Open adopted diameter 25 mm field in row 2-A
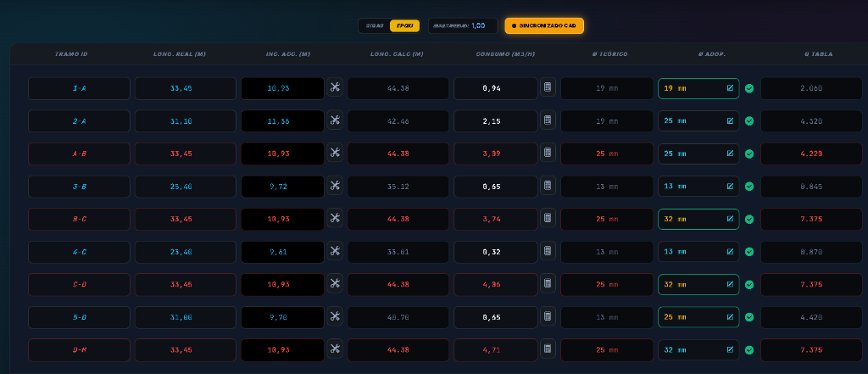The width and height of the screenshot is (868, 374). pos(698,120)
